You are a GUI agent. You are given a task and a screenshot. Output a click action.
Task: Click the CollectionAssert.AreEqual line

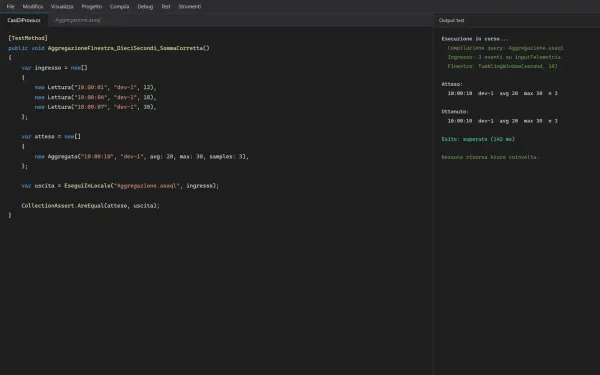tap(90, 205)
